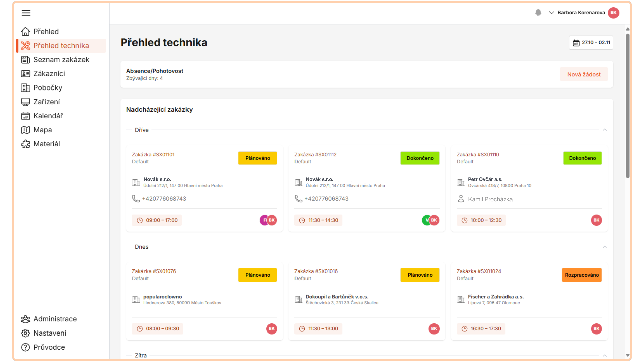Collapse the Dříve section
Viewport: 644px width, 362px height.
pos(605,130)
